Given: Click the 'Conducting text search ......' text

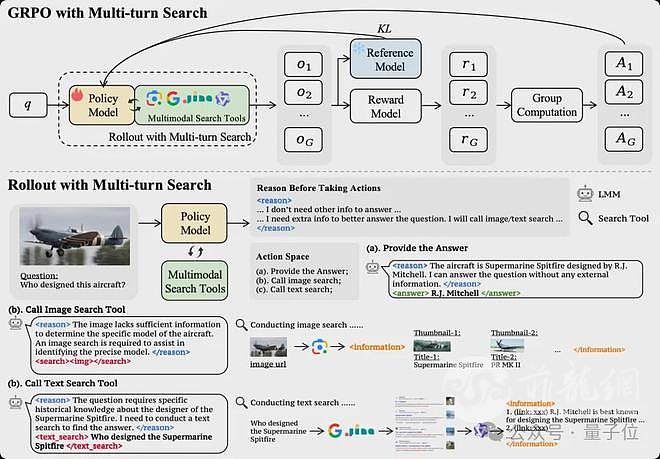Looking at the screenshot, I should pyautogui.click(x=303, y=403).
